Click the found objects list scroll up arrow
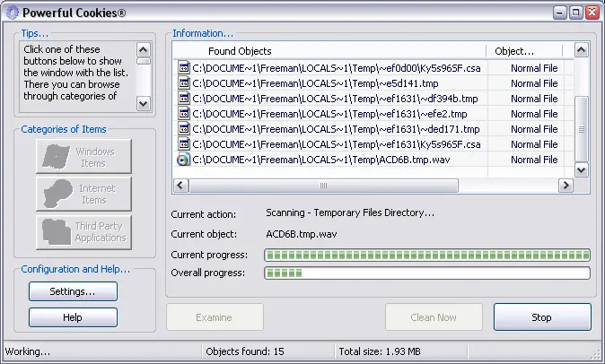The width and height of the screenshot is (605, 364). (582, 50)
